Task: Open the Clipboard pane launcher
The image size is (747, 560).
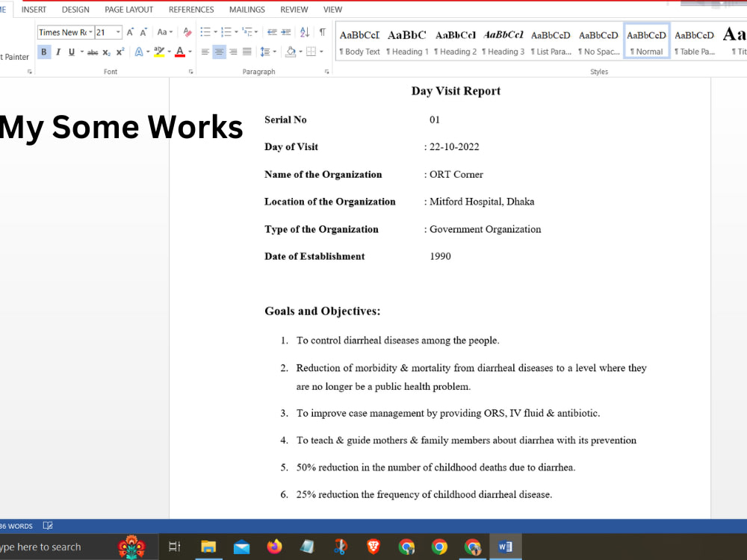Action: pos(30,72)
